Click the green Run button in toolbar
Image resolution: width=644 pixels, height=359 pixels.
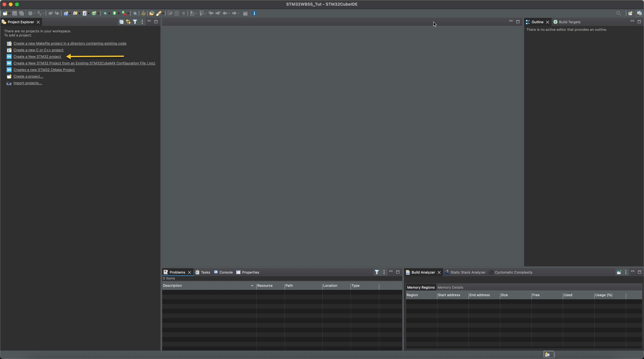pyautogui.click(x=114, y=13)
